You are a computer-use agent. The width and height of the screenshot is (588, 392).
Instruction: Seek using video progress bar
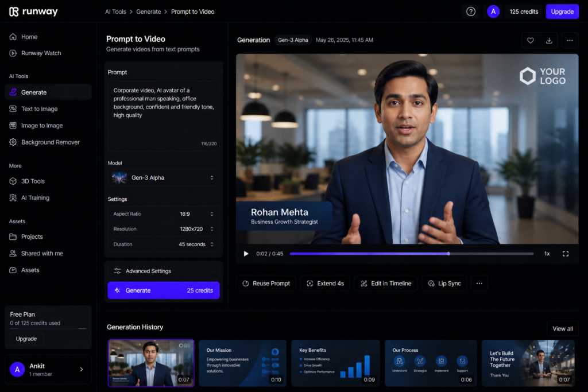click(x=411, y=254)
